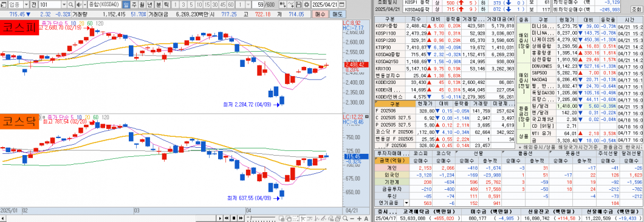Select the 개인 investor row
The height and width of the screenshot is (222, 644).
509,168
